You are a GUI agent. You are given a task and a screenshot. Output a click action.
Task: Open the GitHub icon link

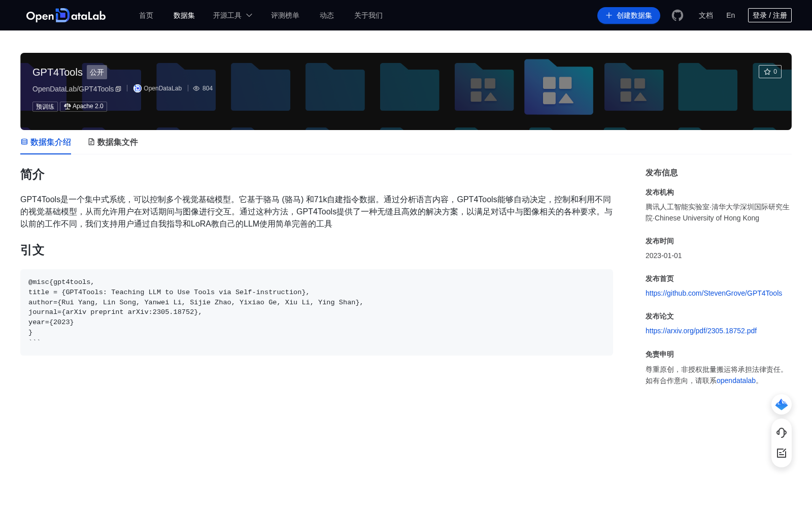(x=678, y=15)
